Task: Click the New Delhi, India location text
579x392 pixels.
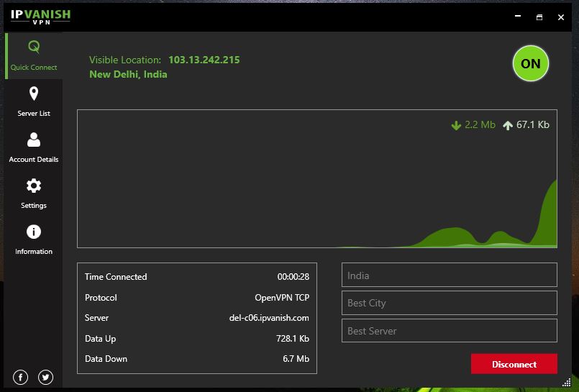Action: tap(128, 75)
